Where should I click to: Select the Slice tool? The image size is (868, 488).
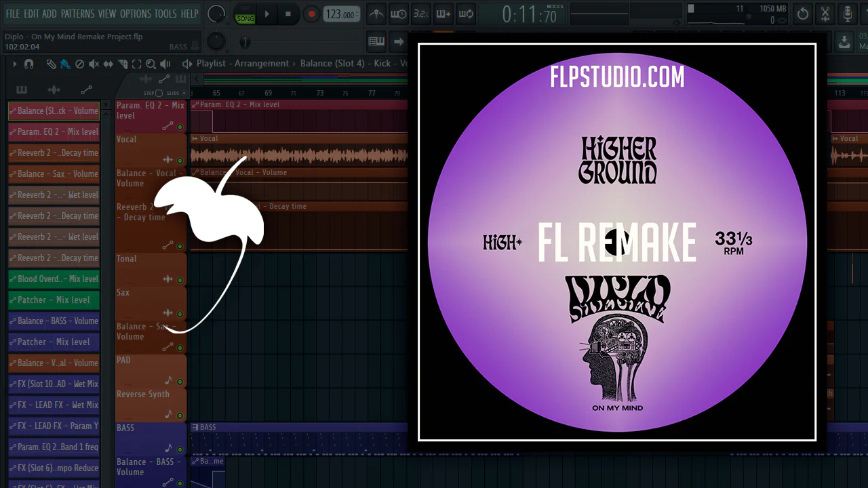(x=123, y=64)
